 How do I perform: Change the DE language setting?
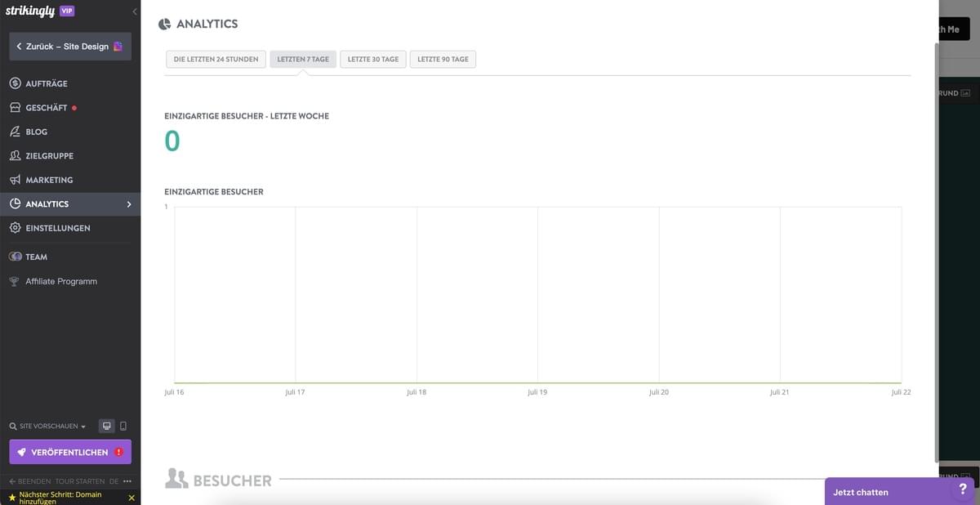pos(114,481)
